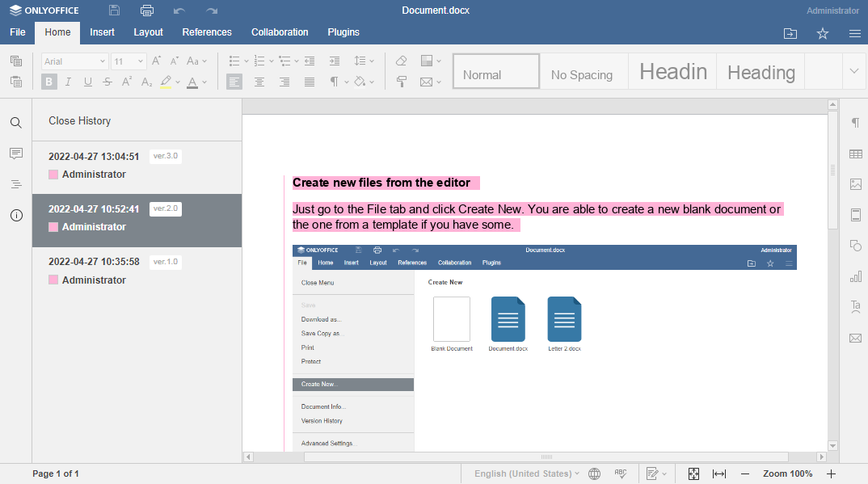Click the Multilevel list icon
Viewport: 868px width, 484px height.
point(284,61)
